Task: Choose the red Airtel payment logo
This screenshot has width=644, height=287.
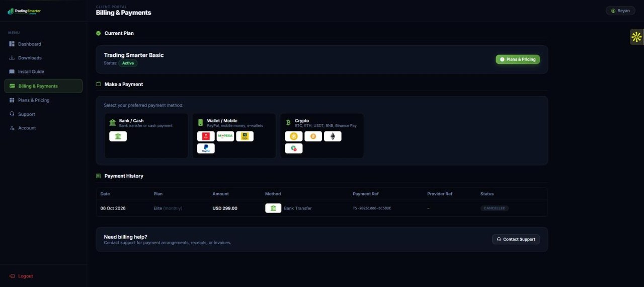Action: [x=206, y=136]
